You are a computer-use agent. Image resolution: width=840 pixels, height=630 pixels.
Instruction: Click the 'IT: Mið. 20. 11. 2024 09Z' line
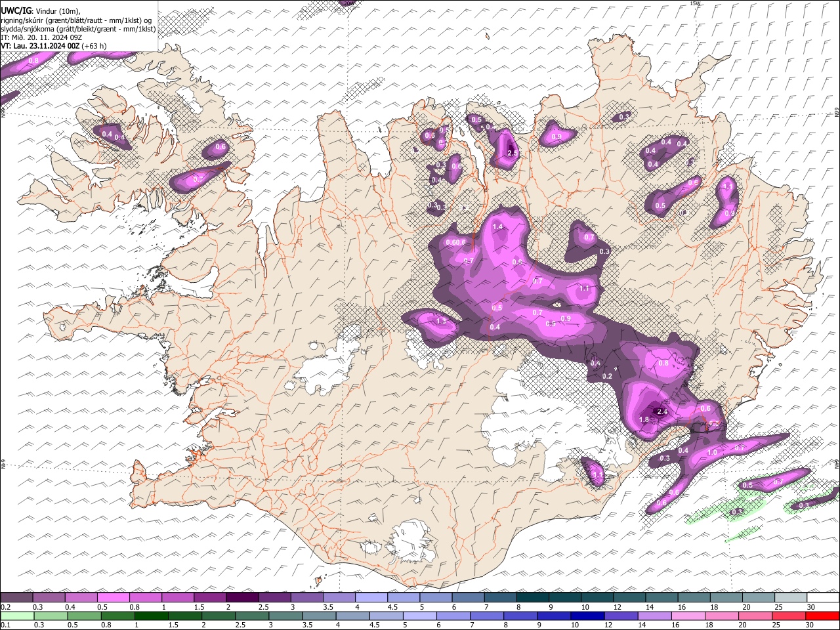click(x=42, y=37)
